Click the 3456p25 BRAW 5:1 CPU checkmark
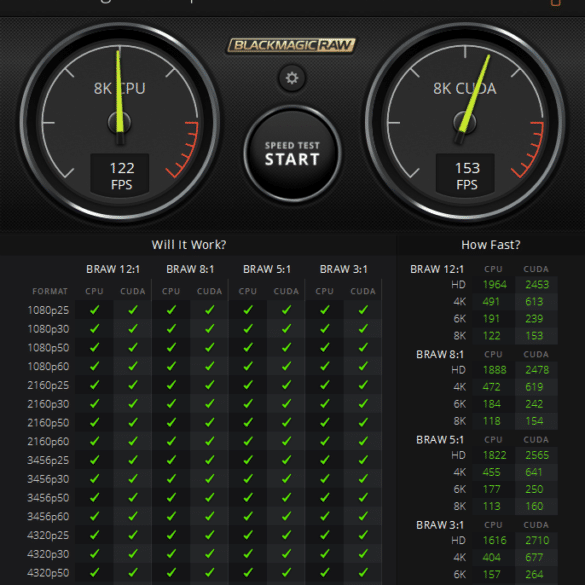The width and height of the screenshot is (585, 585). click(x=248, y=460)
